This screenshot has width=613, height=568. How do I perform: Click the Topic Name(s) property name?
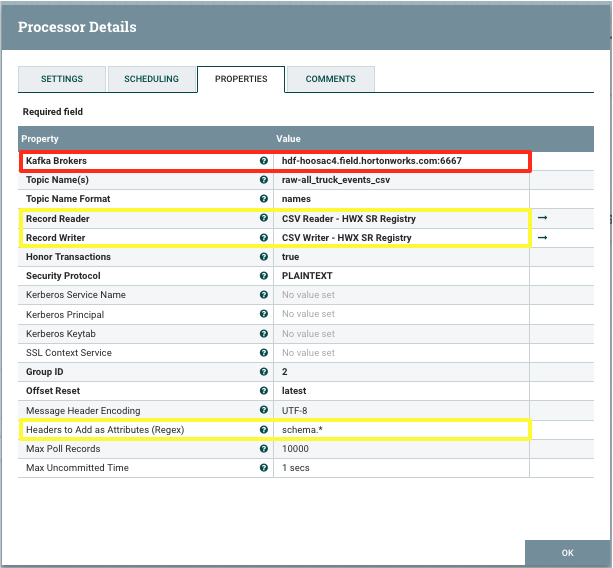click(x=57, y=180)
